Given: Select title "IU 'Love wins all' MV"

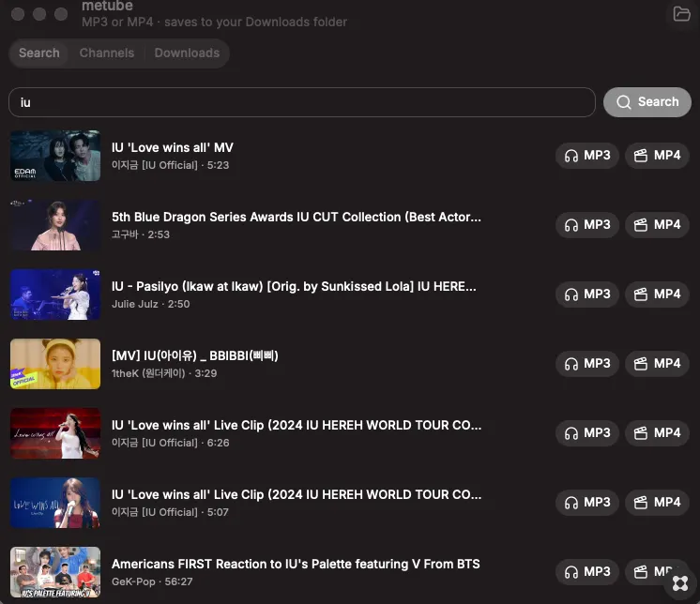Looking at the screenshot, I should tap(173, 147).
